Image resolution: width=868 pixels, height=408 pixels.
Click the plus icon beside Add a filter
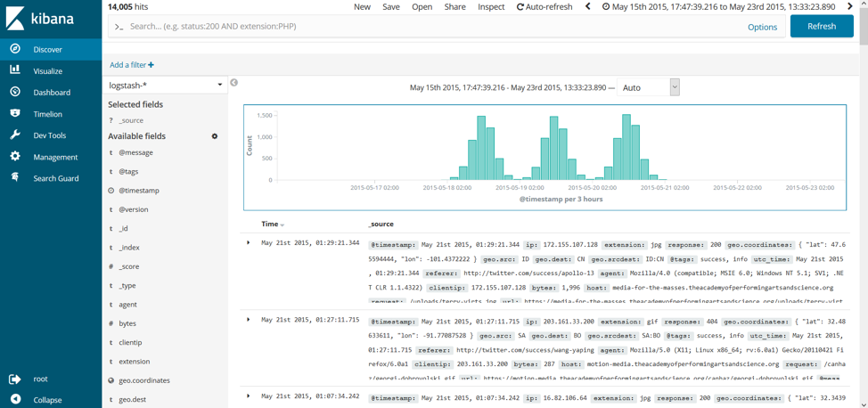coord(151,65)
